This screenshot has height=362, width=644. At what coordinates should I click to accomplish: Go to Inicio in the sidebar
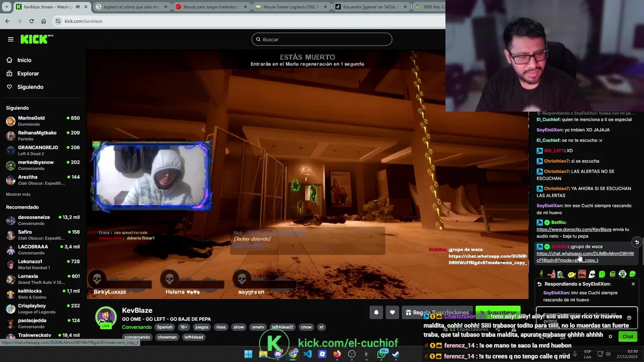pyautogui.click(x=24, y=60)
